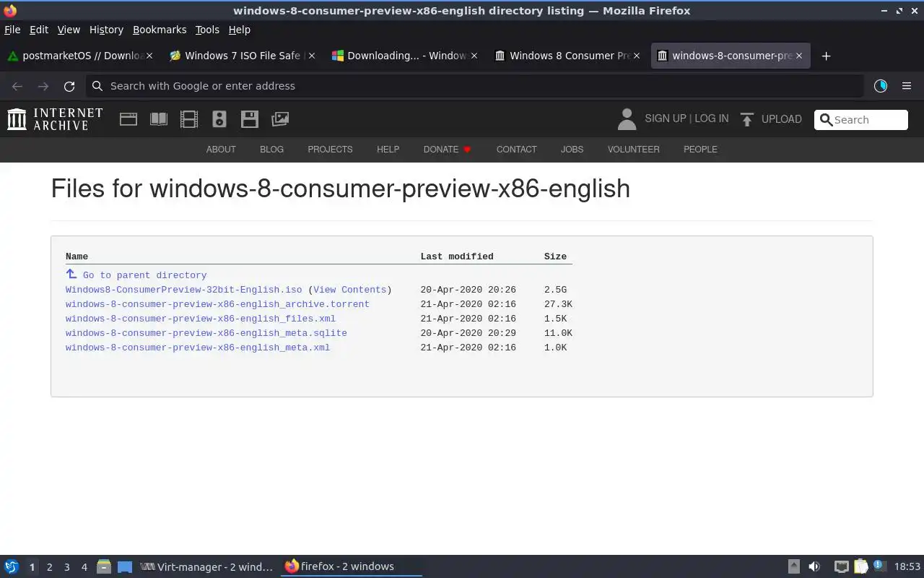Focus the Internet Archive Search box
This screenshot has height=578, width=924.
click(x=861, y=120)
